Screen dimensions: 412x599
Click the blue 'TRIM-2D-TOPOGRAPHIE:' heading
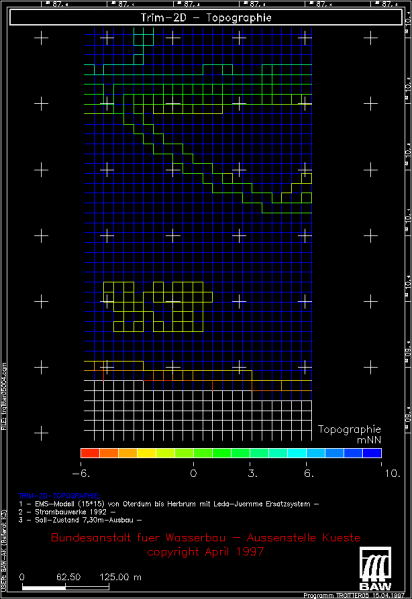coord(59,496)
